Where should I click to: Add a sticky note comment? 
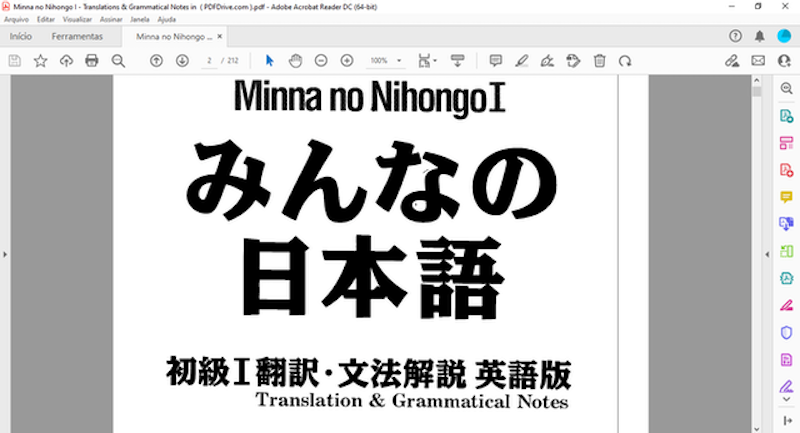tap(495, 61)
